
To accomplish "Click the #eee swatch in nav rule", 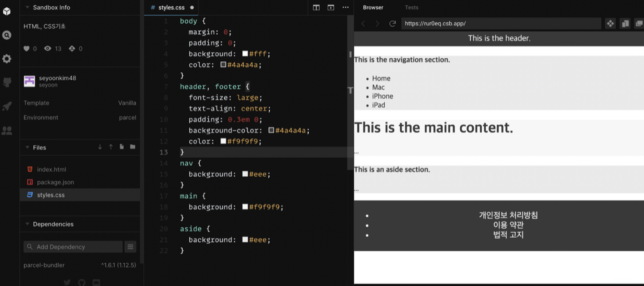I will point(245,174).
